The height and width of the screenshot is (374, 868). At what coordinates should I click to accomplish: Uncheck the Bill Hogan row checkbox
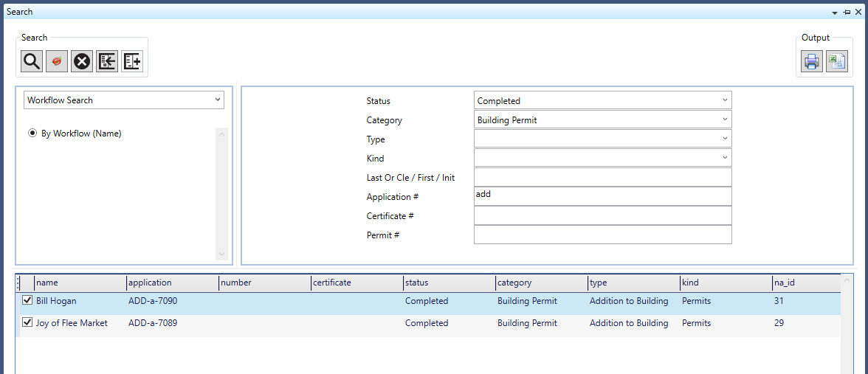point(27,301)
